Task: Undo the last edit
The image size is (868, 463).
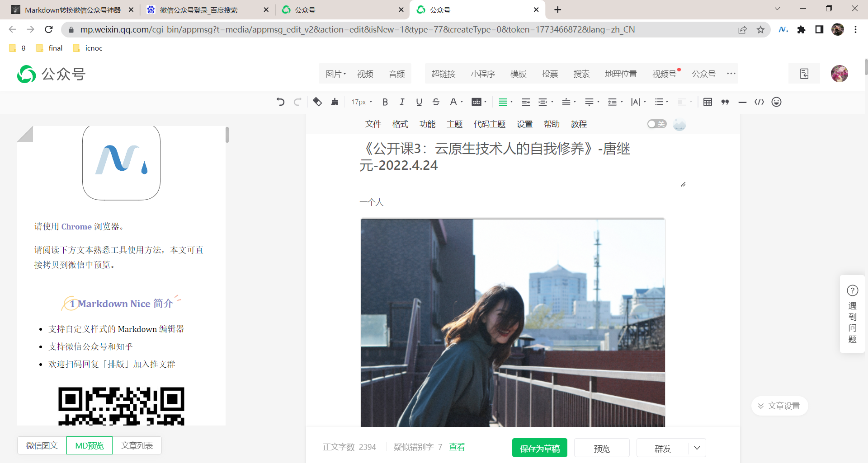Action: (280, 102)
